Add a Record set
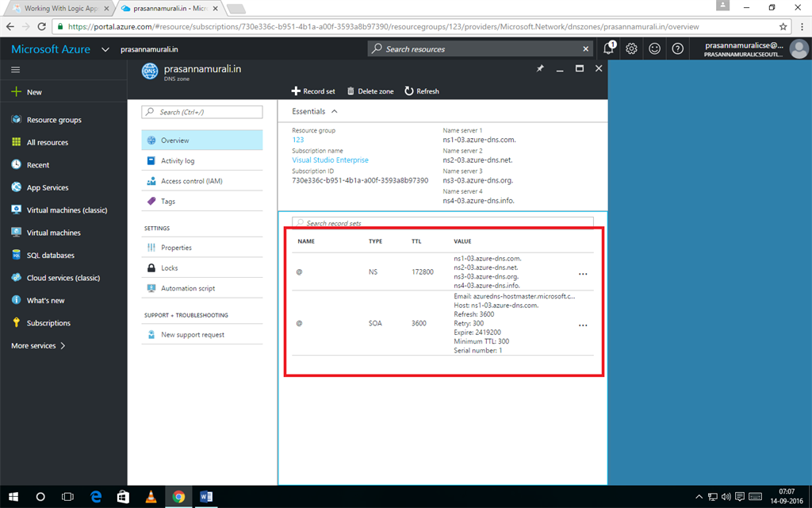Viewport: 812px width, 508px height. 313,91
